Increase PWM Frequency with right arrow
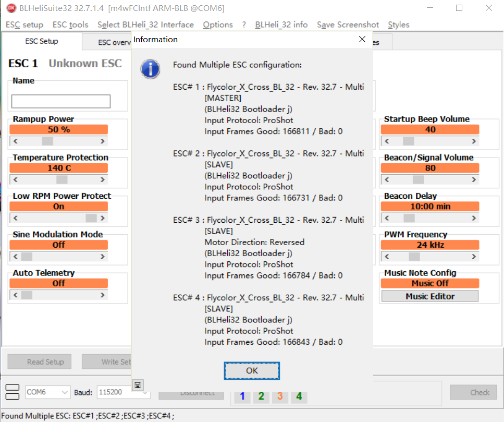 click(x=474, y=256)
